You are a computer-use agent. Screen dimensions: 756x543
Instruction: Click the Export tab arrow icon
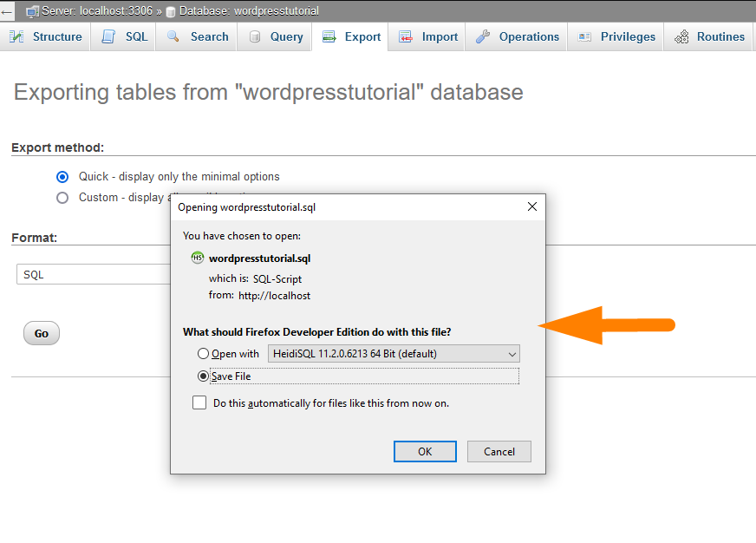(x=329, y=36)
